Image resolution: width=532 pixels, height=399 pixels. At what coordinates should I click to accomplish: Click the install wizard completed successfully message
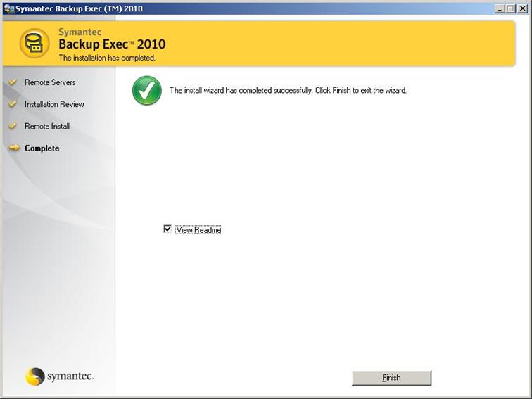pos(288,90)
